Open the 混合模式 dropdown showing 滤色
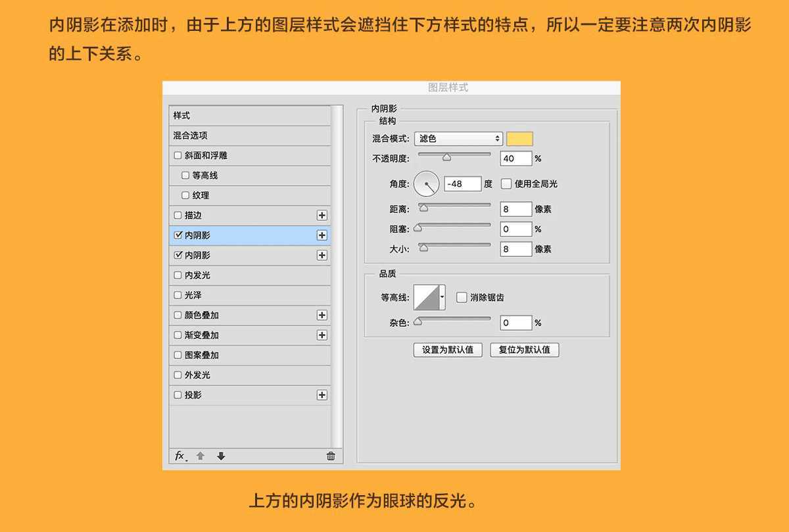 (458, 139)
